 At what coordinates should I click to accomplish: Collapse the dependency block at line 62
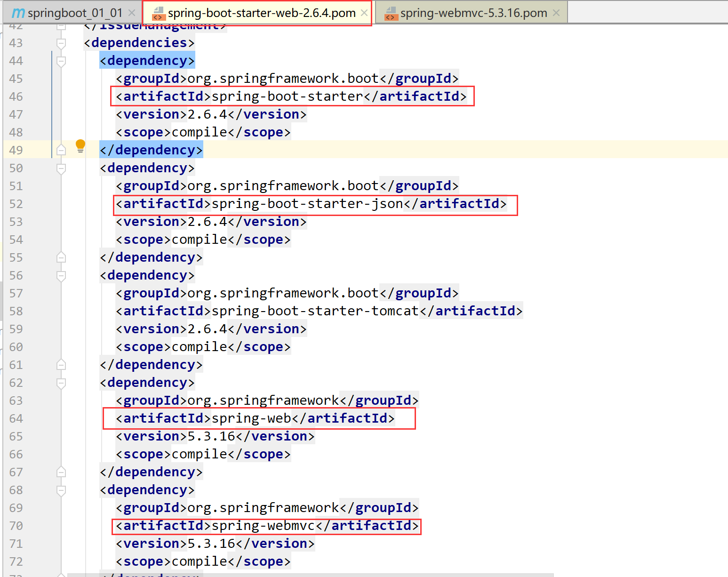[61, 383]
